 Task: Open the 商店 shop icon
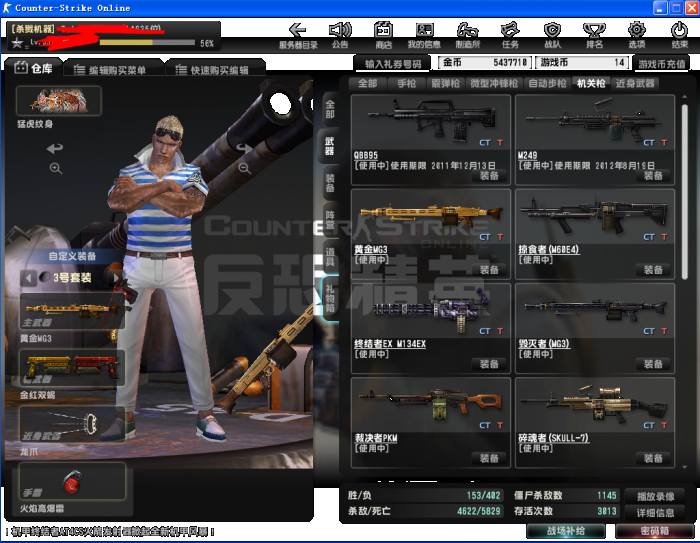click(383, 36)
